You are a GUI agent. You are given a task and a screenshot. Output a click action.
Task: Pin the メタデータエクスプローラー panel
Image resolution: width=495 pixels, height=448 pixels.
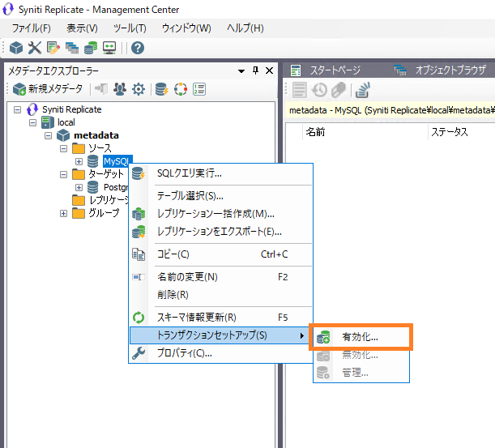255,70
